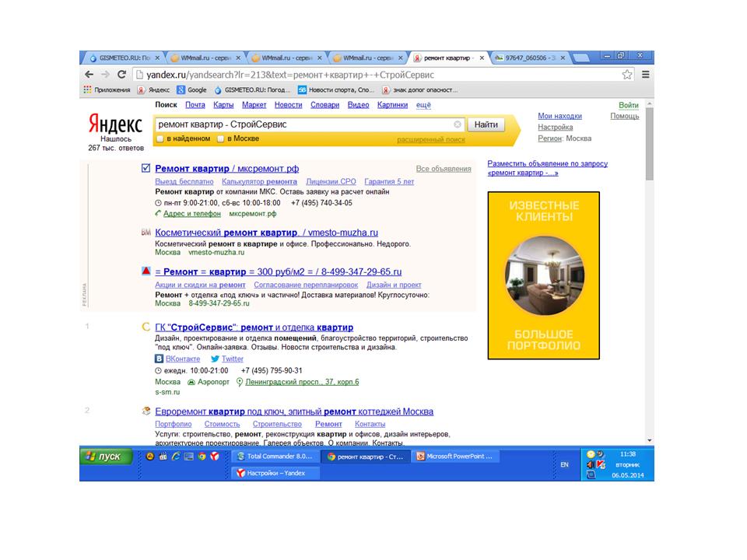The width and height of the screenshot is (747, 560).
Task: Open the Все объявления link
Action: click(x=444, y=169)
